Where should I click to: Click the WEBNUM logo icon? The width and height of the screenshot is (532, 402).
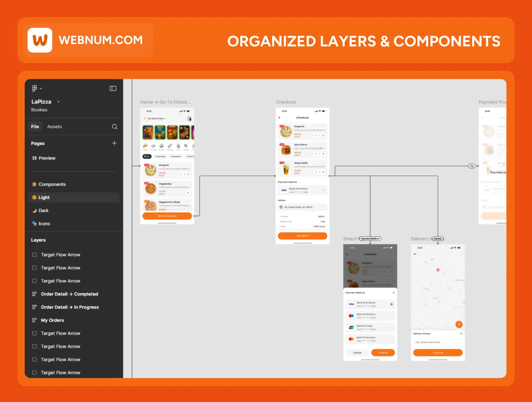[x=40, y=40]
